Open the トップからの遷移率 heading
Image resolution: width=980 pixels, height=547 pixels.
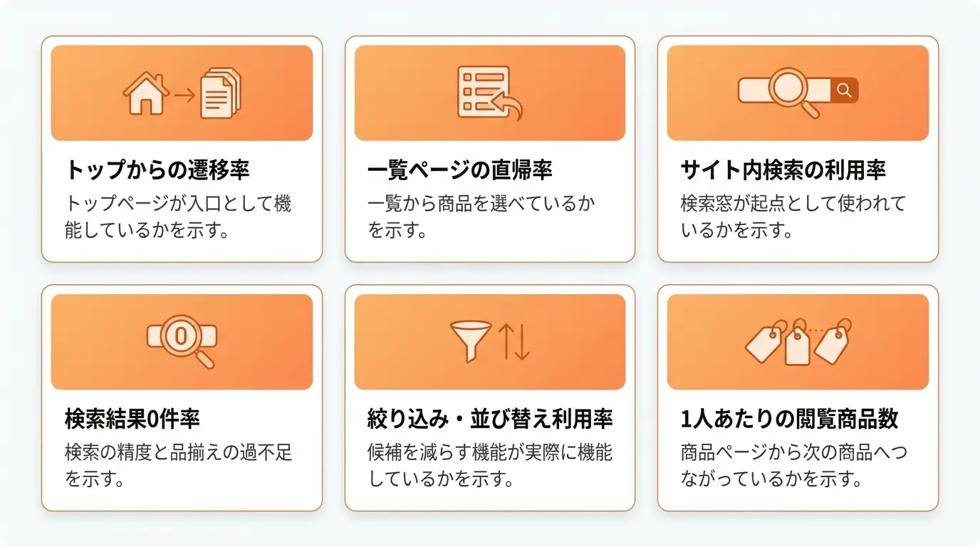click(157, 170)
